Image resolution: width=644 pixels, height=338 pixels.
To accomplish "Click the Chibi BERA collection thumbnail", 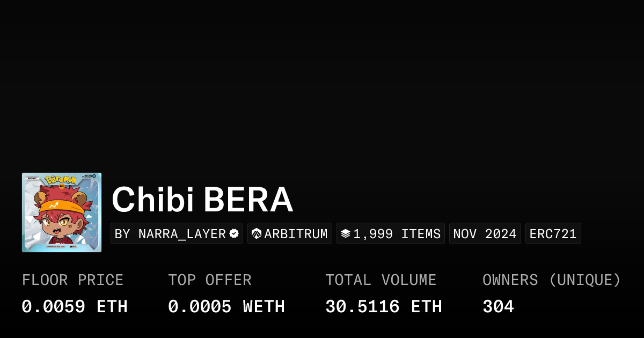I will (62, 212).
